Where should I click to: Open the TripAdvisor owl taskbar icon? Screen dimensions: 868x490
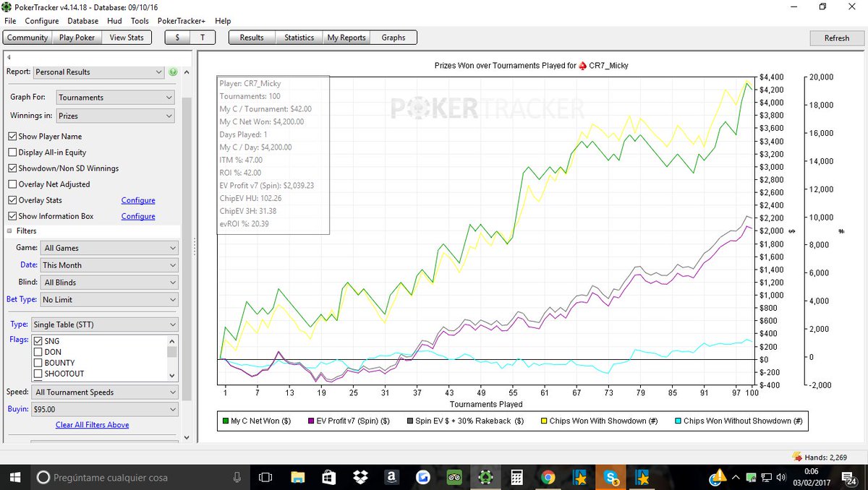click(x=454, y=477)
